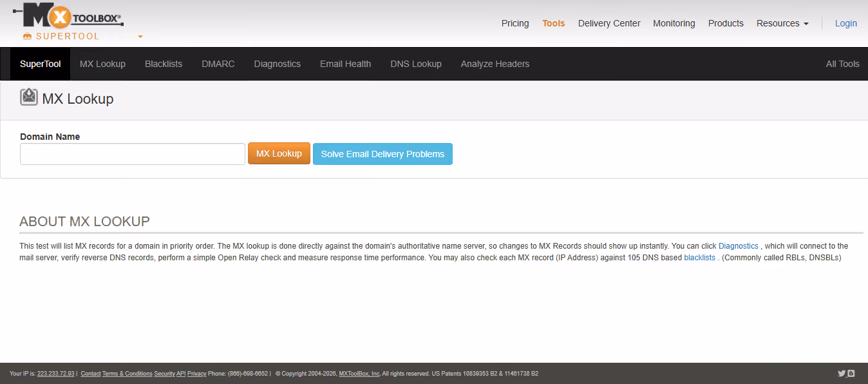Open the Privacy footer link

[x=197, y=374]
